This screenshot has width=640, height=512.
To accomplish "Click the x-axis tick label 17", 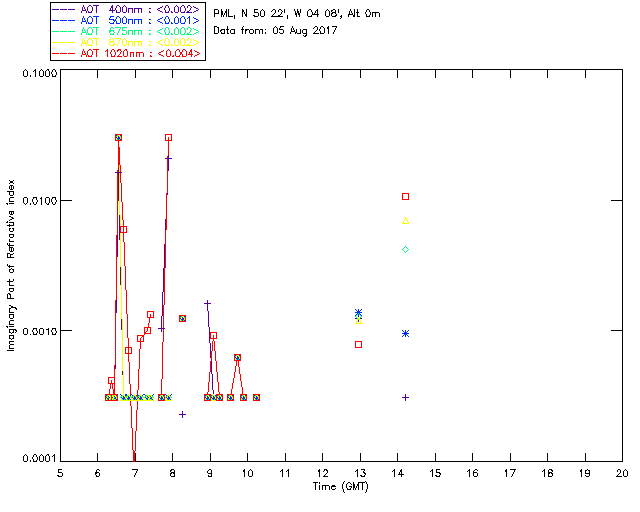I will pyautogui.click(x=510, y=473).
